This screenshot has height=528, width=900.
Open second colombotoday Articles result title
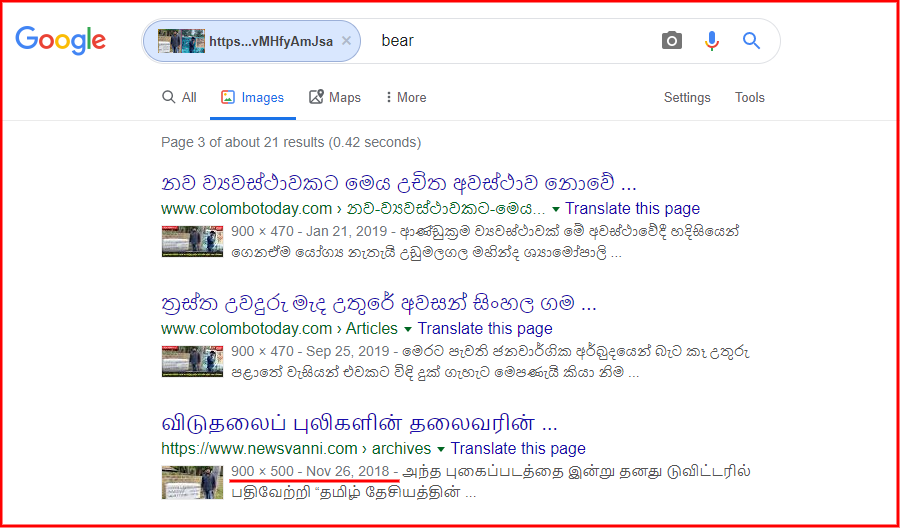pyautogui.click(x=379, y=304)
